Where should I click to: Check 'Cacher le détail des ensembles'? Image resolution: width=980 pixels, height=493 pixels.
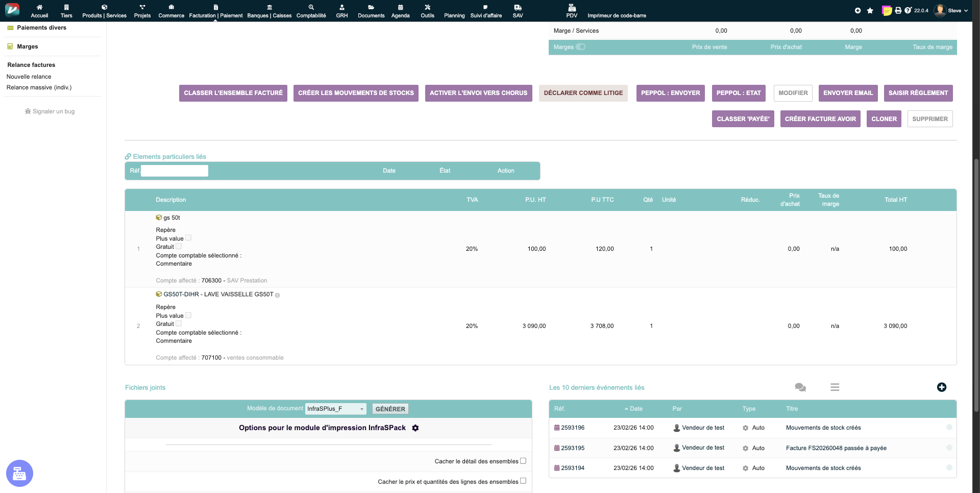(523, 461)
